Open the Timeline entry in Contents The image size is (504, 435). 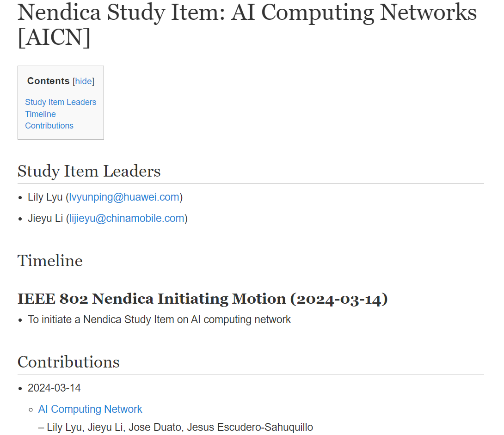(41, 114)
